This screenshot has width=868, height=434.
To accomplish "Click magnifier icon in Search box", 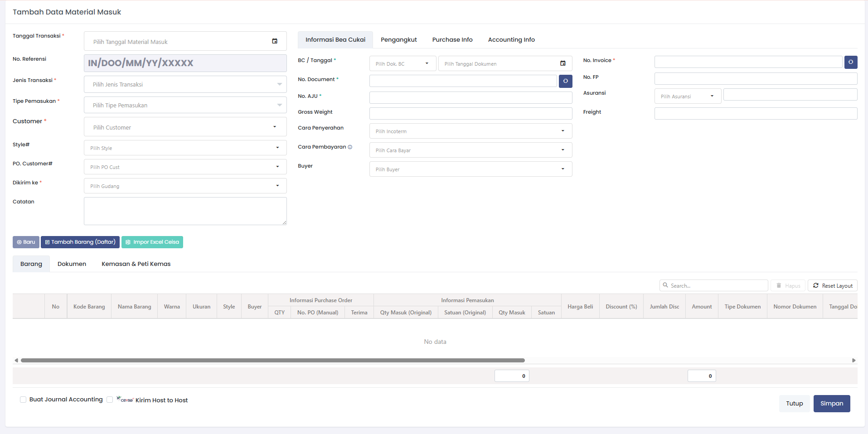I will (665, 285).
